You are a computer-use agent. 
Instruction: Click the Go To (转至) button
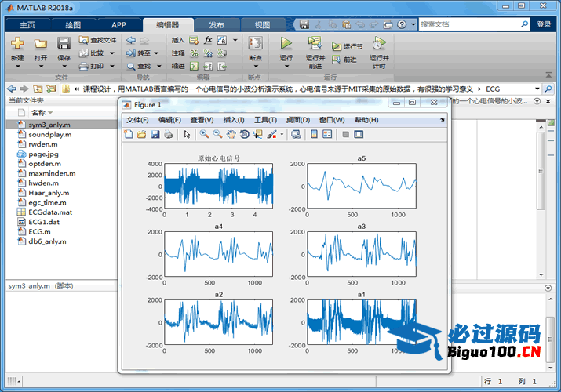(x=138, y=53)
